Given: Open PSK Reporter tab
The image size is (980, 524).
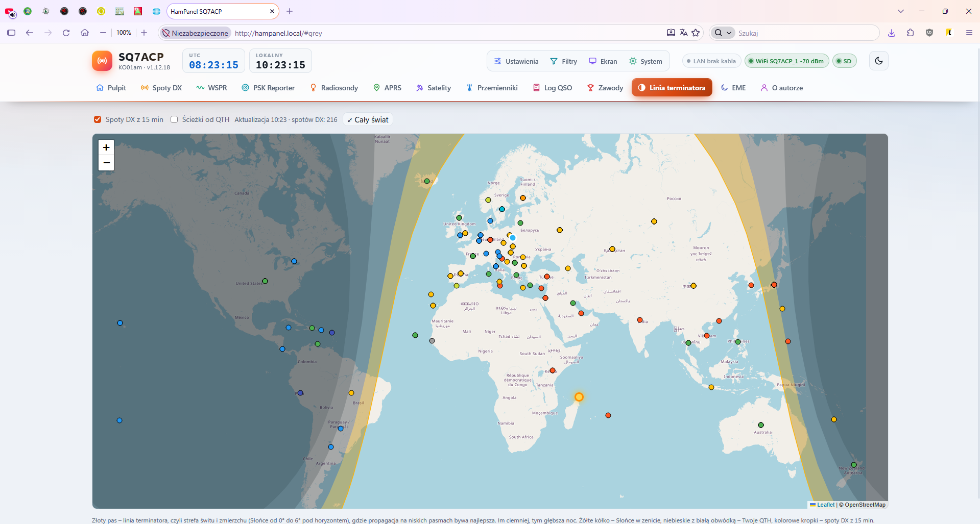Looking at the screenshot, I should [268, 88].
